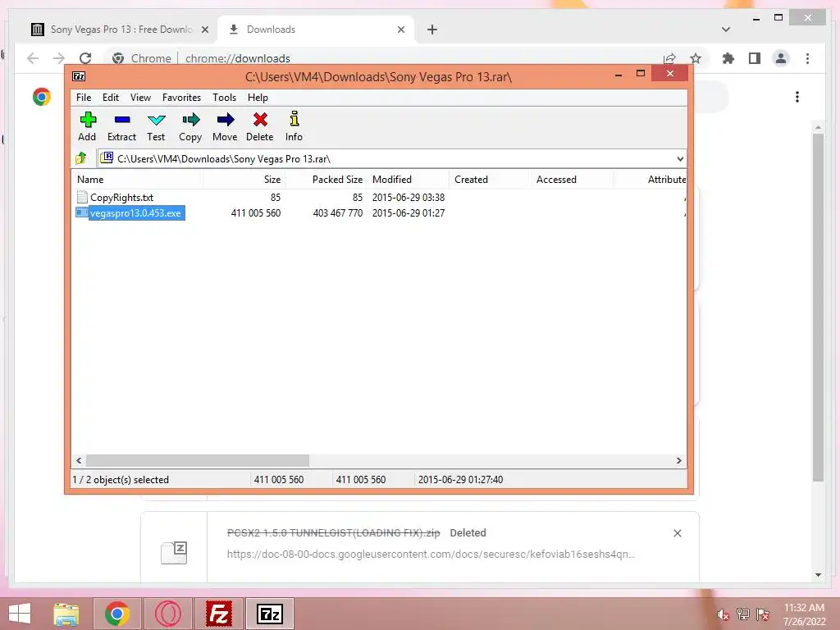Sort by Name column header
This screenshot has width=840, height=630.
point(137,180)
